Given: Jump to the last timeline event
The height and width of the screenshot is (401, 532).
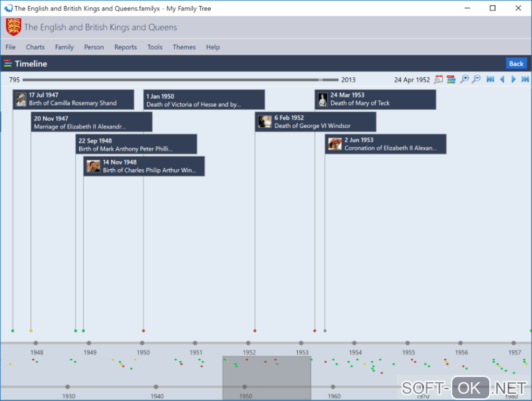Looking at the screenshot, I should (525, 79).
